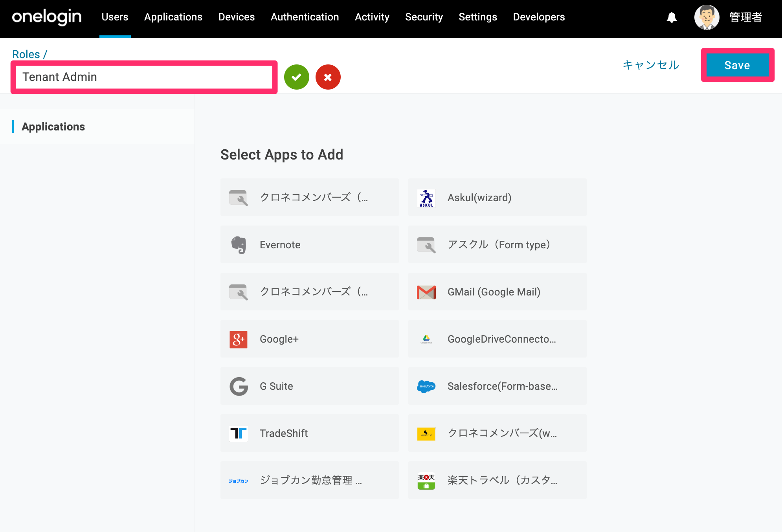Click the アスクル (Form type) app icon

click(426, 245)
